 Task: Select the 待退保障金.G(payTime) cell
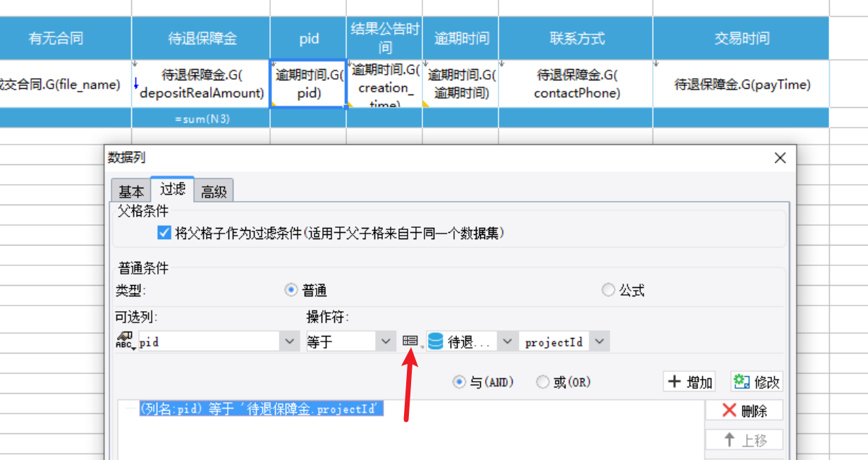(741, 84)
